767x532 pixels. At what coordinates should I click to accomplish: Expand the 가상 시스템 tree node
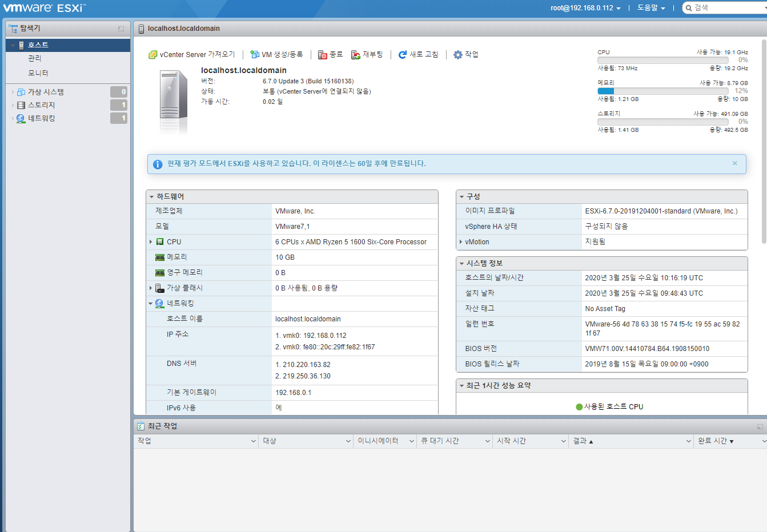13,92
